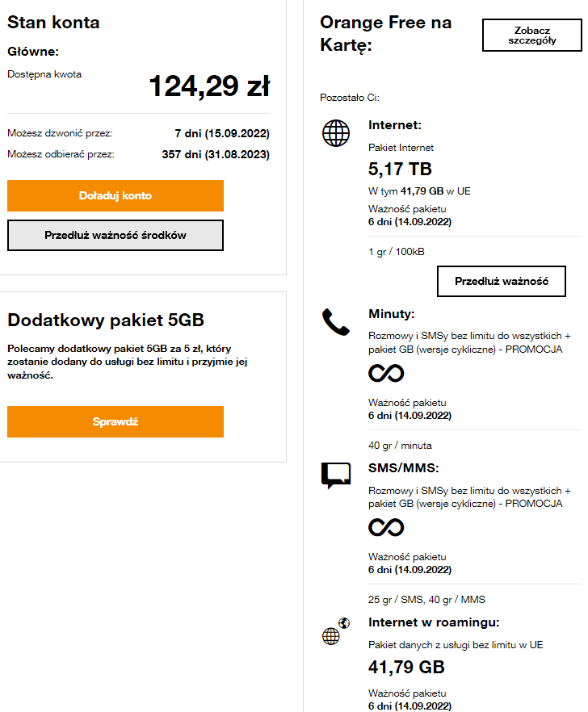Click the 7 dni (15.09.2022) calling validity

pyautogui.click(x=221, y=133)
